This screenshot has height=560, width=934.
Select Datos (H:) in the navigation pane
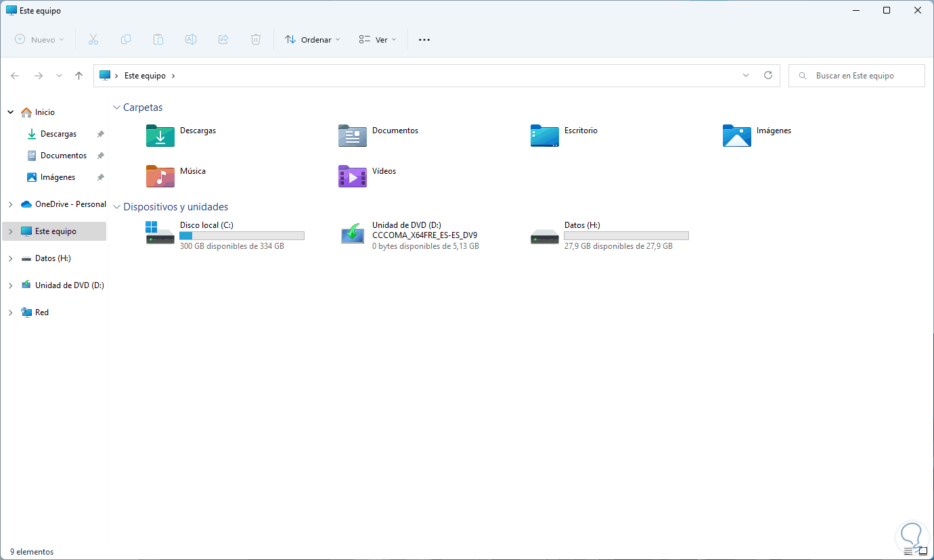pyautogui.click(x=54, y=258)
